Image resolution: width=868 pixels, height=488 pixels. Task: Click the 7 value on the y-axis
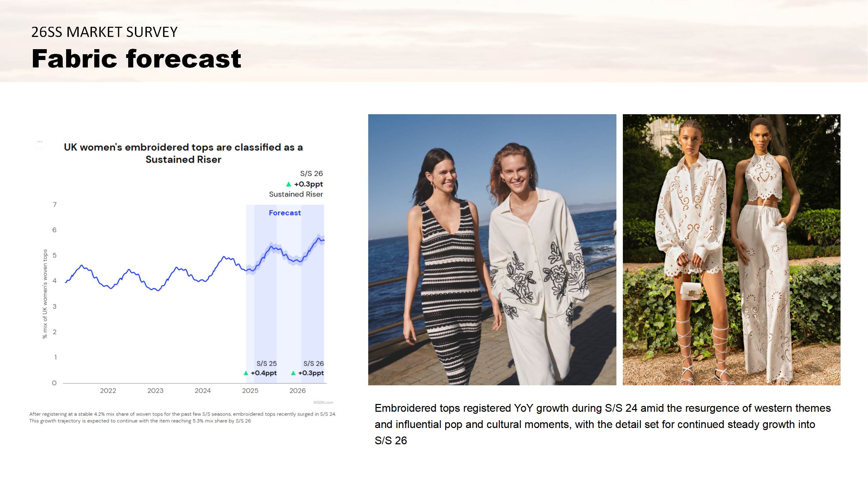[55, 205]
